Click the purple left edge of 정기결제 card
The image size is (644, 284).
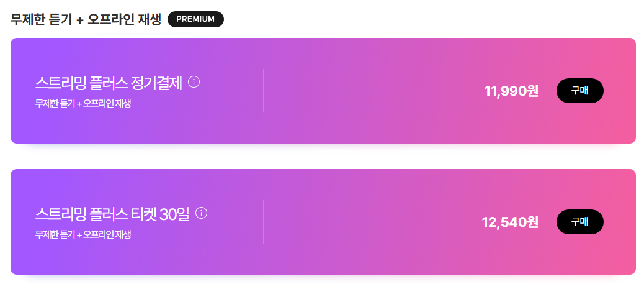tap(17, 91)
